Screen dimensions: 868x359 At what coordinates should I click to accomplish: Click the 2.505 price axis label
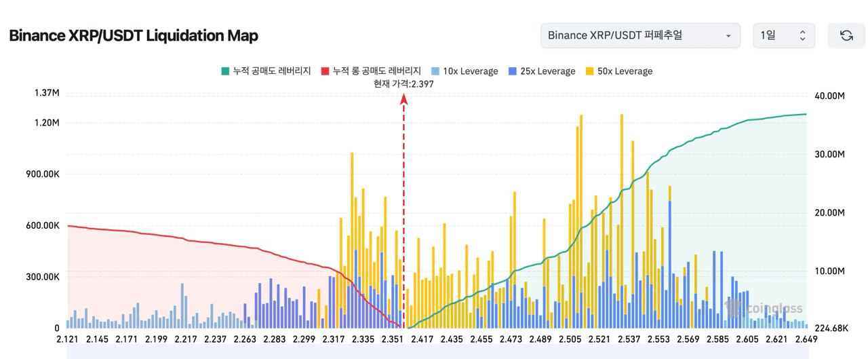pos(570,339)
